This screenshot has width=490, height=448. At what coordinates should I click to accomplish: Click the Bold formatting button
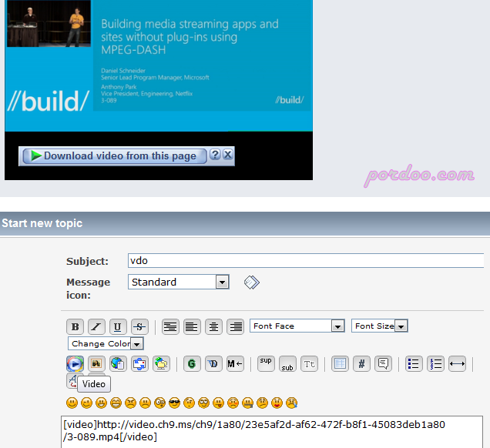pyautogui.click(x=75, y=326)
